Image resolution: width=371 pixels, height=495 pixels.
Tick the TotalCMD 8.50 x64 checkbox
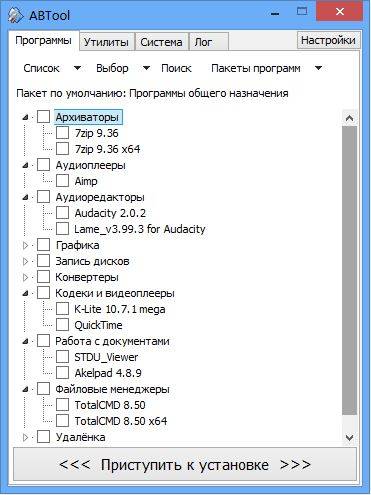(62, 421)
